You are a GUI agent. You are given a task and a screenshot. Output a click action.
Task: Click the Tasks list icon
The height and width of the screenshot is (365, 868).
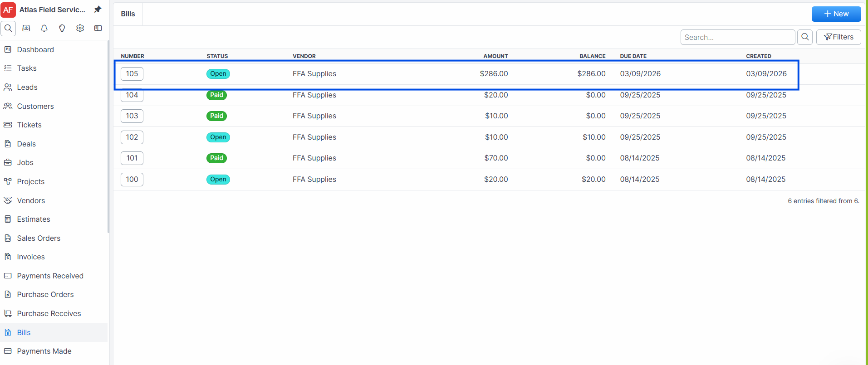tap(8, 68)
